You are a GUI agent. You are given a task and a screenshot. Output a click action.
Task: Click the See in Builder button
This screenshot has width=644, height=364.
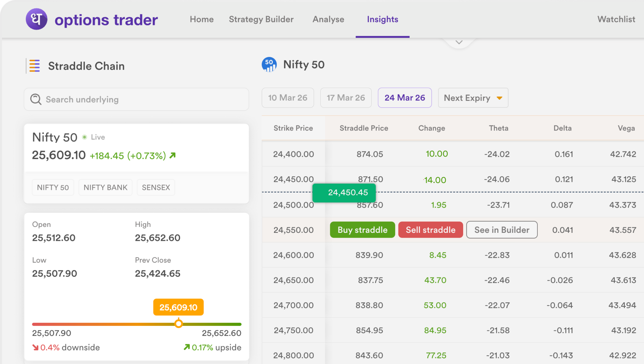[502, 230]
